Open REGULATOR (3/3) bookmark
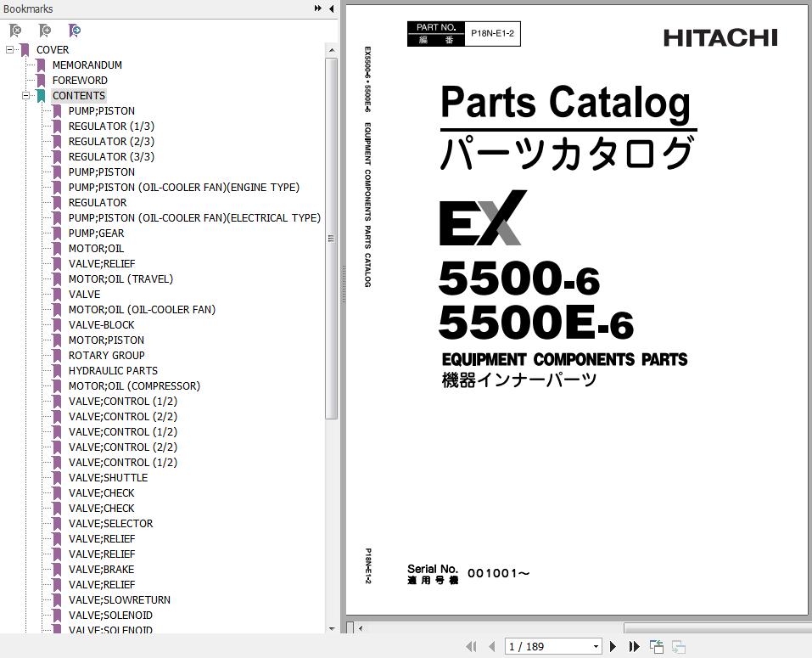The height and width of the screenshot is (658, 812). (x=111, y=156)
